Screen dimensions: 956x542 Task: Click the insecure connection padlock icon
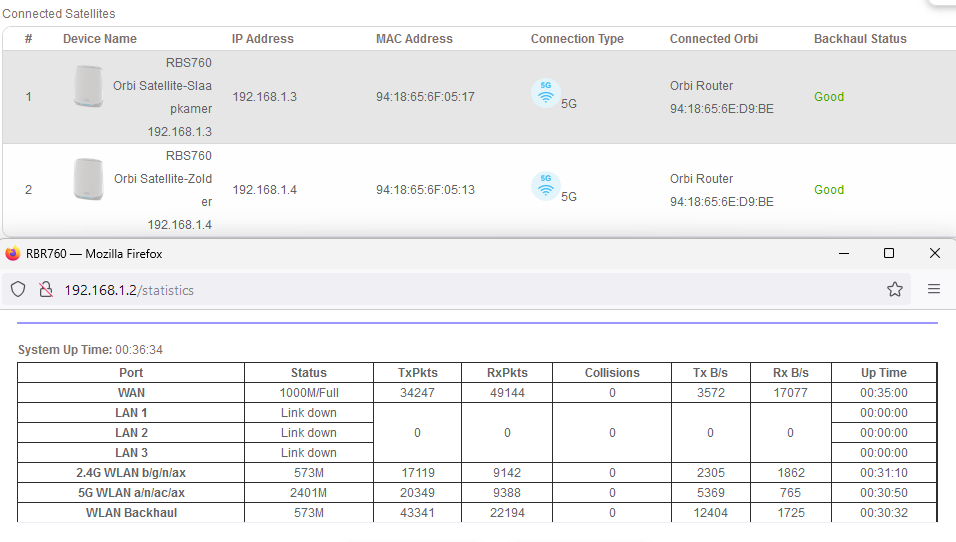pyautogui.click(x=46, y=289)
